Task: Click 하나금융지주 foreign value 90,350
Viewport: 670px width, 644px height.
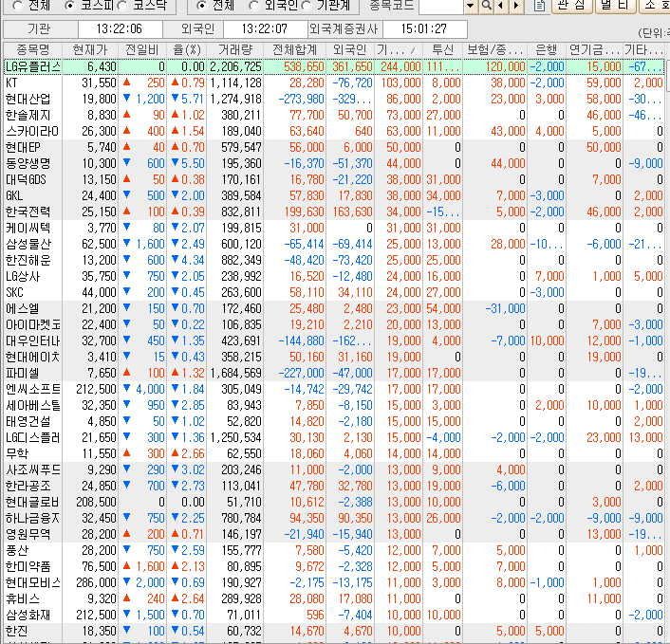Action: (355, 519)
